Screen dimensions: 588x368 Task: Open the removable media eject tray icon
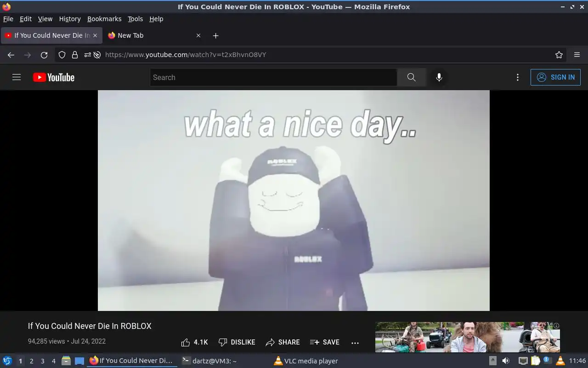tap(492, 361)
